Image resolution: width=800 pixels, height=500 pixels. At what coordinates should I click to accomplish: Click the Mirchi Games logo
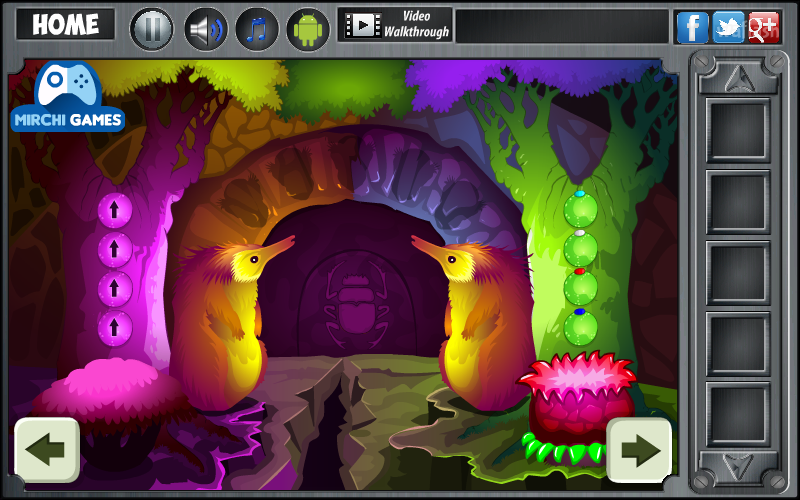(x=67, y=97)
